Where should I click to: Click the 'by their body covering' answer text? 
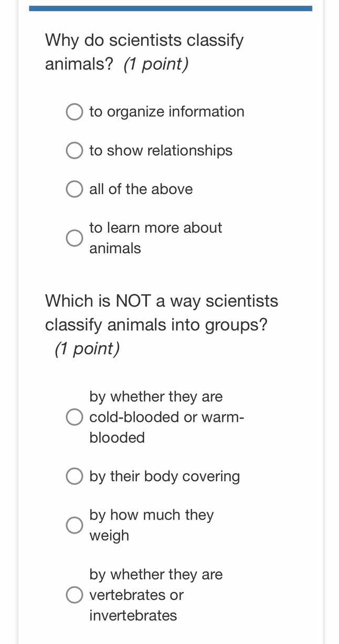(x=164, y=476)
